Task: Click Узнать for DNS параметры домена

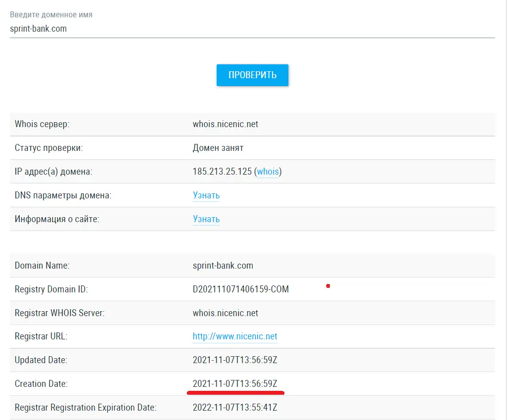Action: click(206, 195)
